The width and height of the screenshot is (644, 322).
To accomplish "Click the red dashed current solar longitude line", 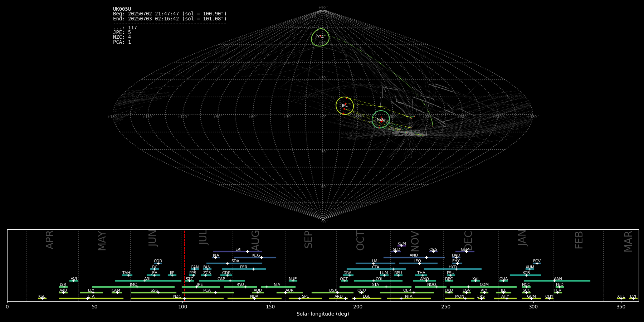I will pyautogui.click(x=184, y=265).
